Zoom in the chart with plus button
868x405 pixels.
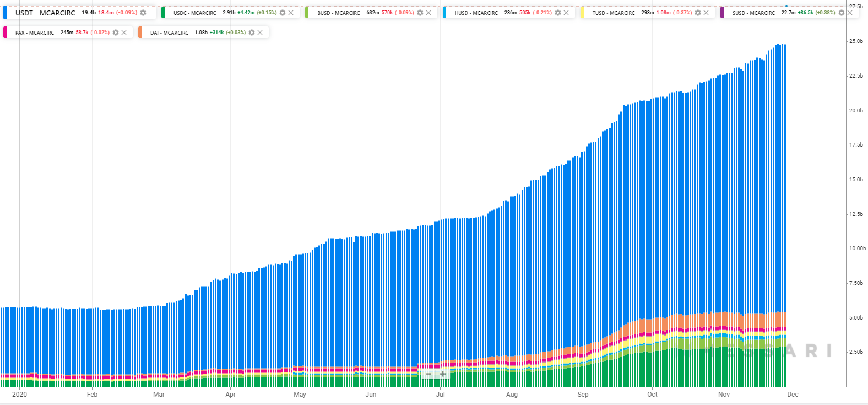(443, 374)
